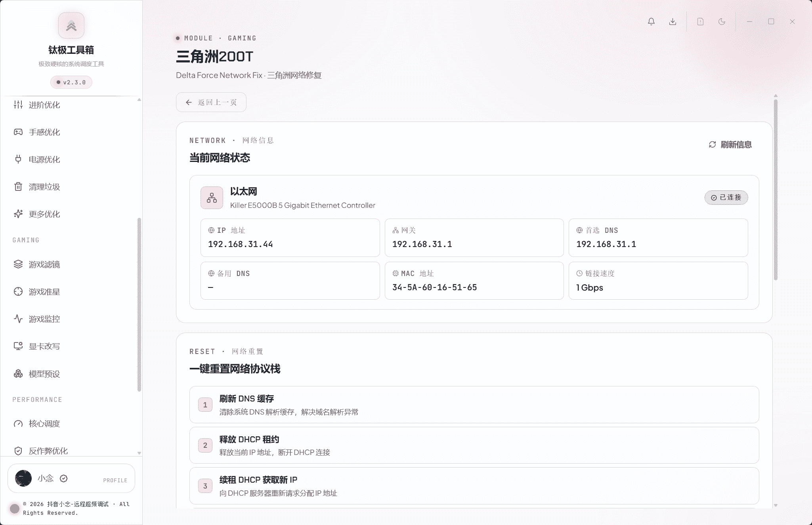This screenshot has width=812, height=525.
Task: Click the document alert icon in title bar
Action: tap(700, 22)
